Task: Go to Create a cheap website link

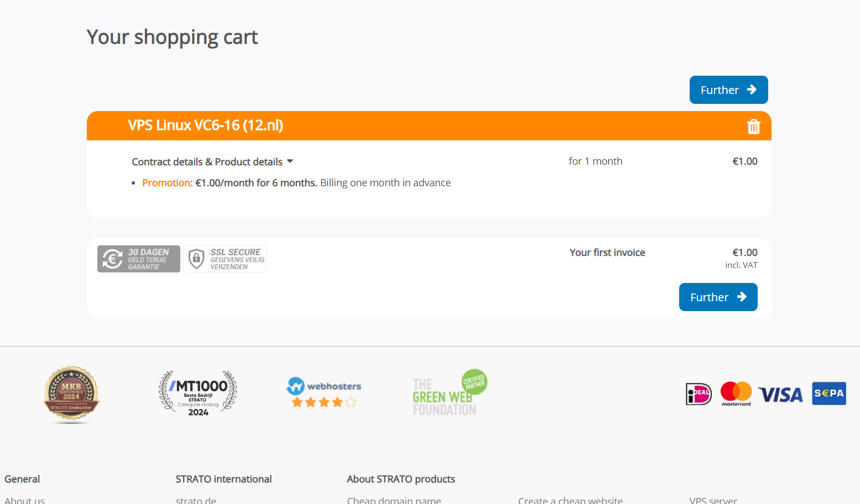Action: point(570,500)
